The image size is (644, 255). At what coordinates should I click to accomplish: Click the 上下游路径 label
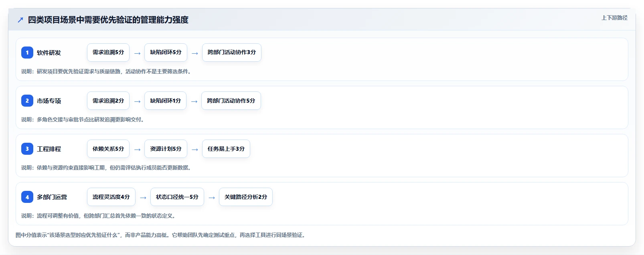(x=614, y=18)
